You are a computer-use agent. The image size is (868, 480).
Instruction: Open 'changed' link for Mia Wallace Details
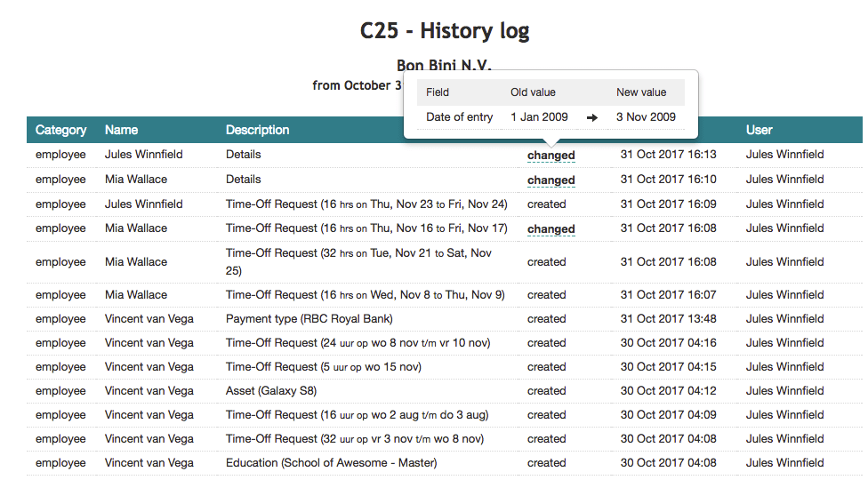point(551,180)
